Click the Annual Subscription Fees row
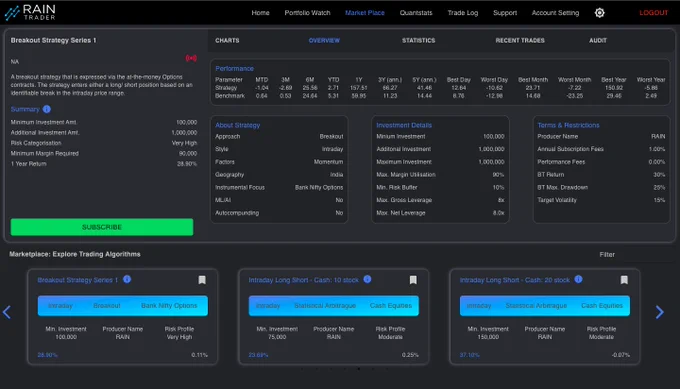This screenshot has height=389, width=680. (601, 149)
